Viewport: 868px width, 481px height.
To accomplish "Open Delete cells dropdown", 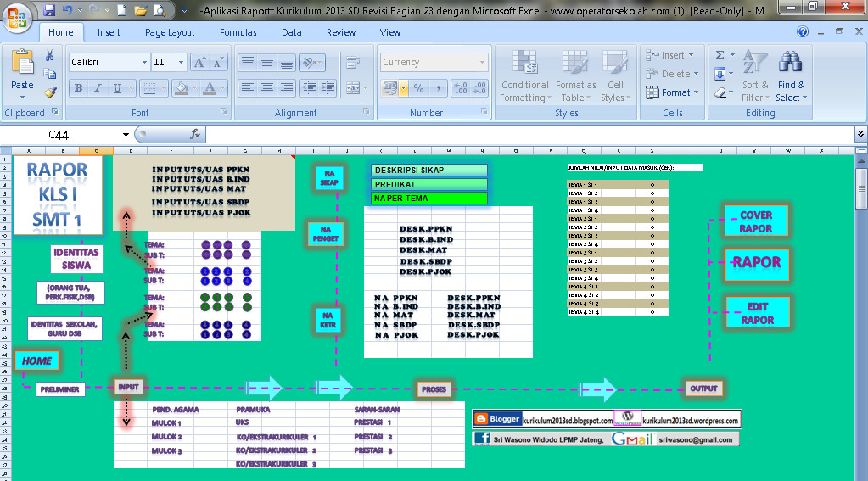I will (x=673, y=74).
